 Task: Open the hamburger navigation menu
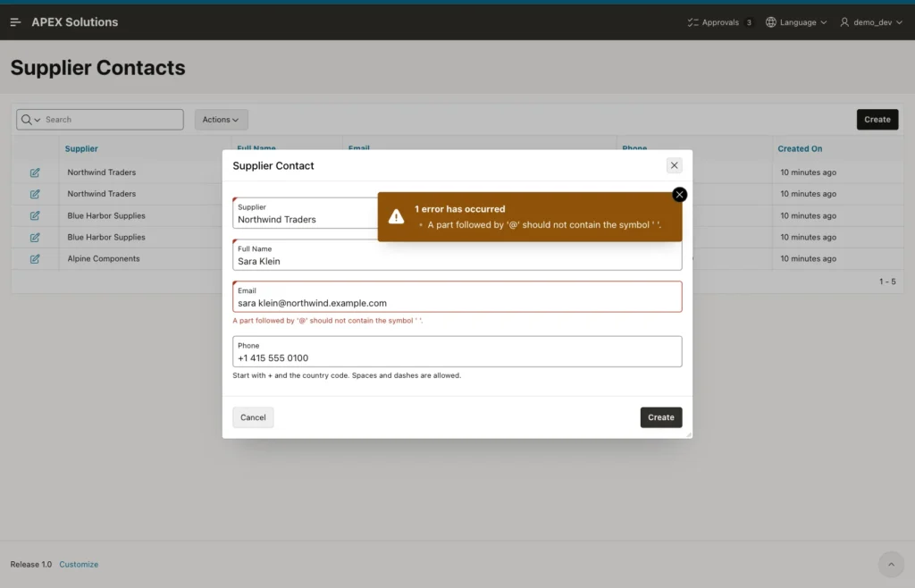coord(16,22)
